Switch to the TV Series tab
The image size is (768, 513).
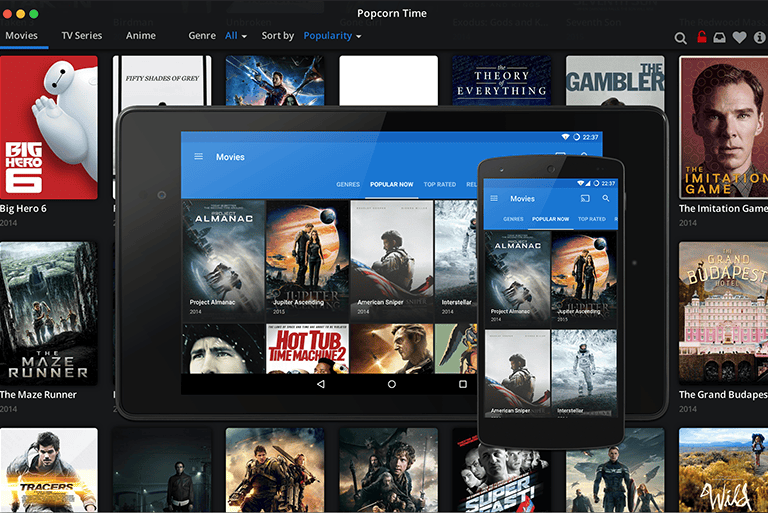82,36
